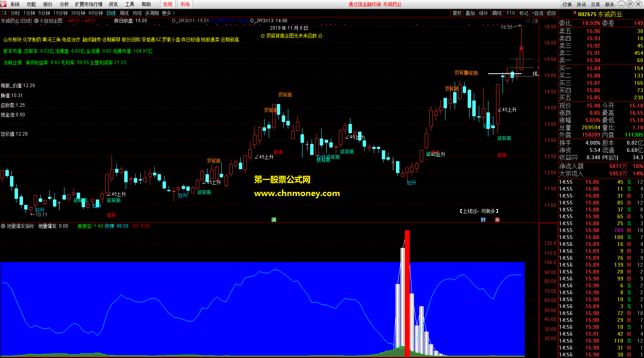Click the 服务 button at top right
The image size is (644, 358).
coord(609,4)
